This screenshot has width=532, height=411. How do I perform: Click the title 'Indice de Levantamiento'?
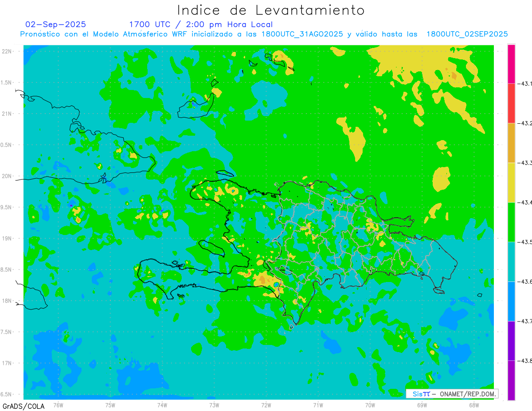click(x=271, y=10)
